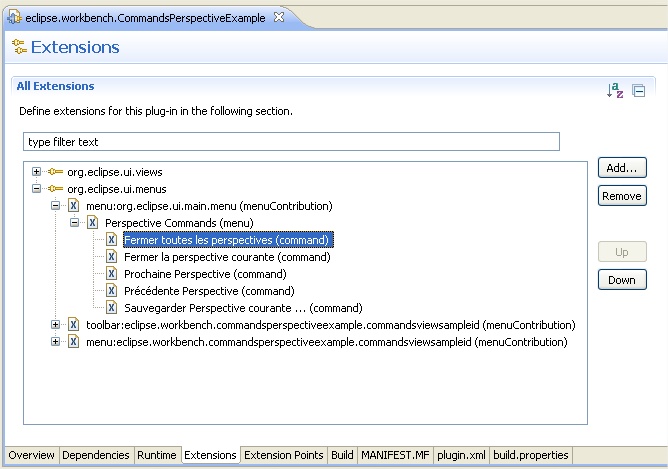
Task: Open the MANIFEST.MF tab
Action: click(395, 455)
